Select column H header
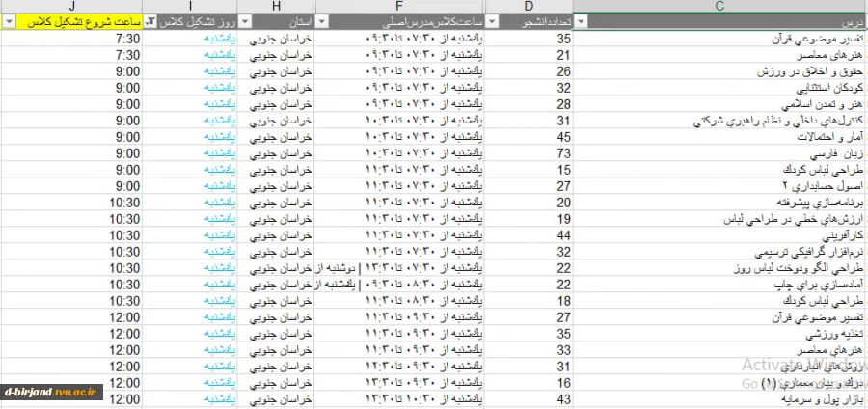Screen dimensions: 868x409 point(276,7)
